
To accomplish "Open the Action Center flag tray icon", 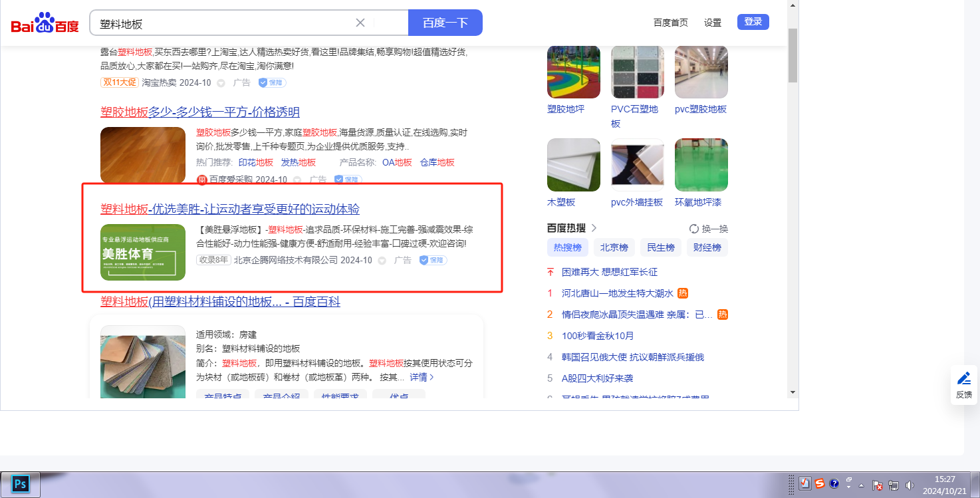I will [877, 485].
